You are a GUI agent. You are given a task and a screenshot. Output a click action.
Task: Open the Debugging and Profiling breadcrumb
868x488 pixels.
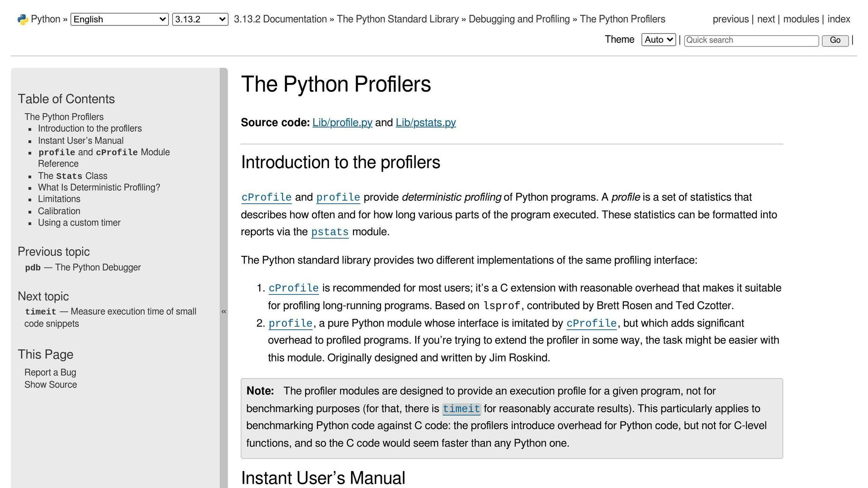pos(519,19)
